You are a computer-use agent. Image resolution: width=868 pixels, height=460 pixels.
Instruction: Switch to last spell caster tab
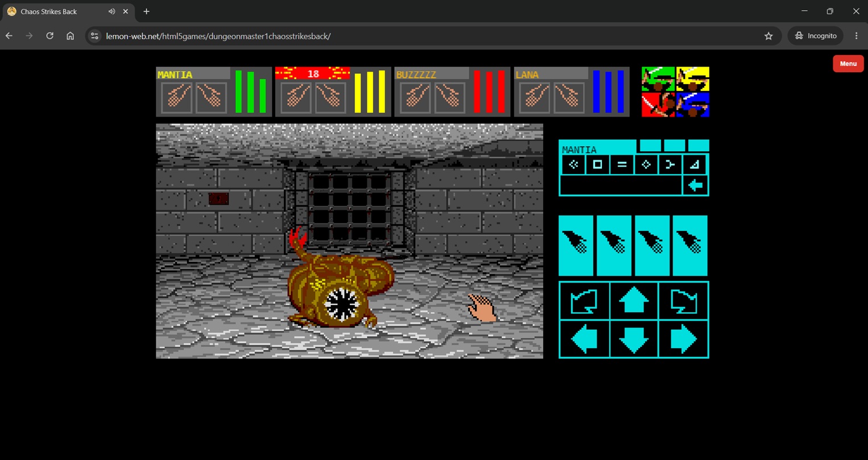click(x=698, y=146)
